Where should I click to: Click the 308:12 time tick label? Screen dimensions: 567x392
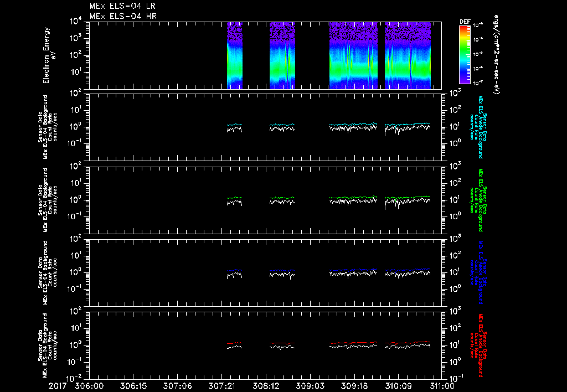point(266,386)
